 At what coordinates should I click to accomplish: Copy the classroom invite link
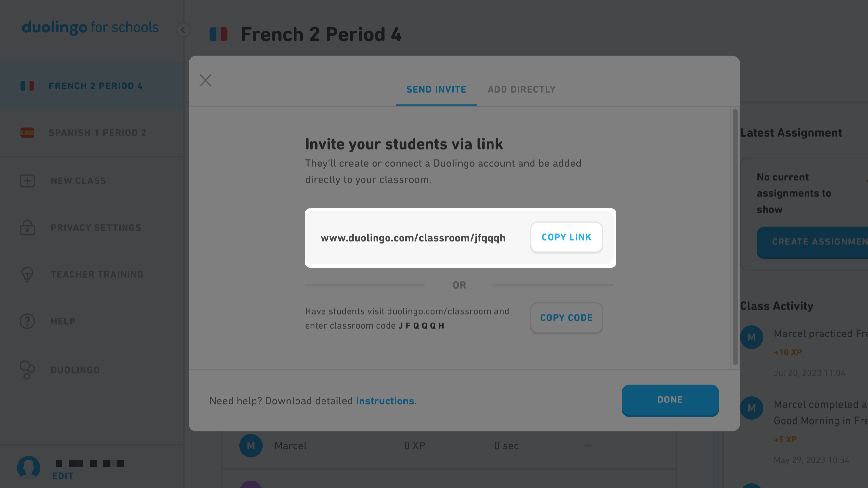(x=566, y=238)
